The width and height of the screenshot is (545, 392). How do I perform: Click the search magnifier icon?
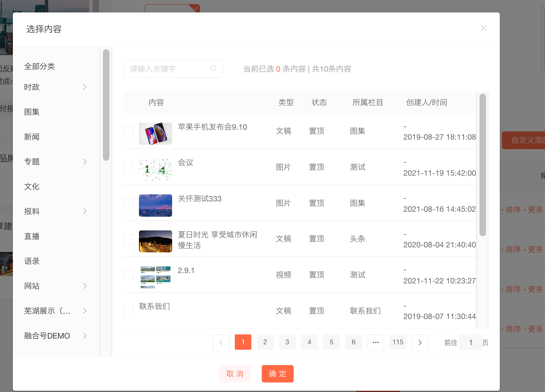(214, 69)
